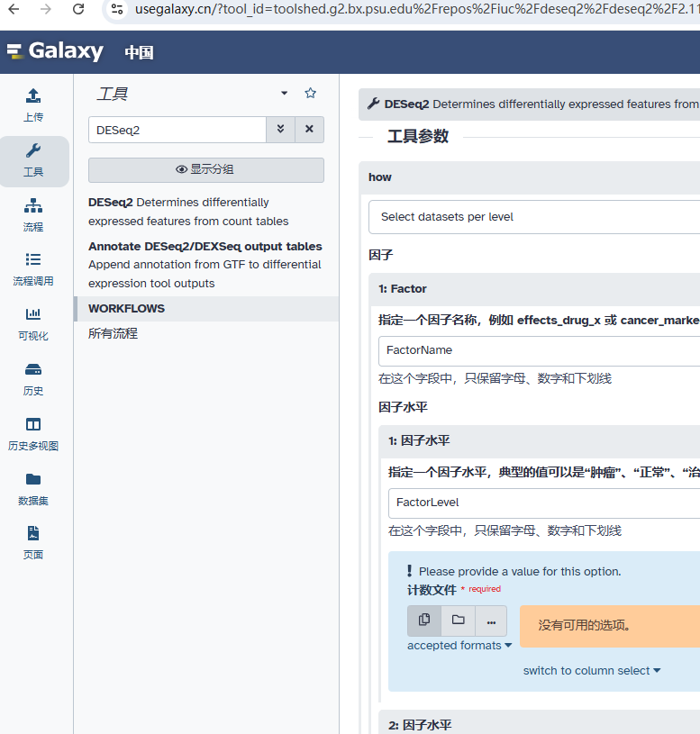Open the 可视化 chart sidebar item
This screenshot has width=700, height=734.
click(x=33, y=325)
